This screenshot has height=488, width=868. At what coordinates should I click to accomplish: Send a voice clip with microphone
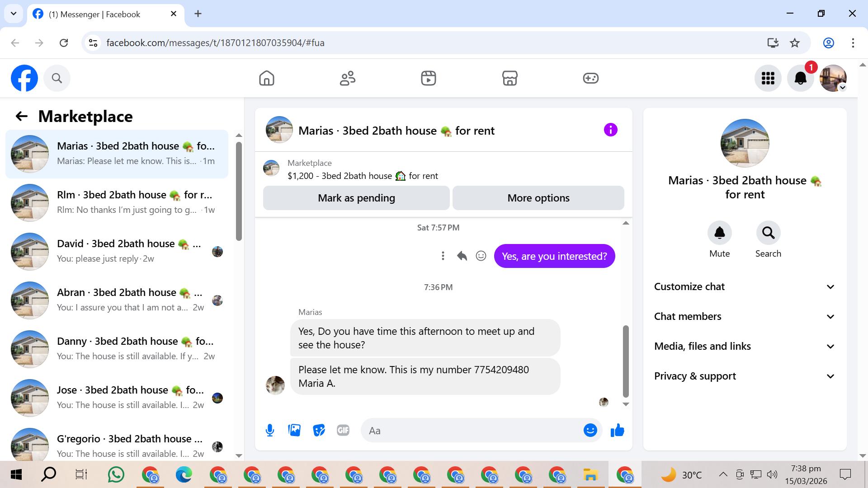(x=270, y=431)
